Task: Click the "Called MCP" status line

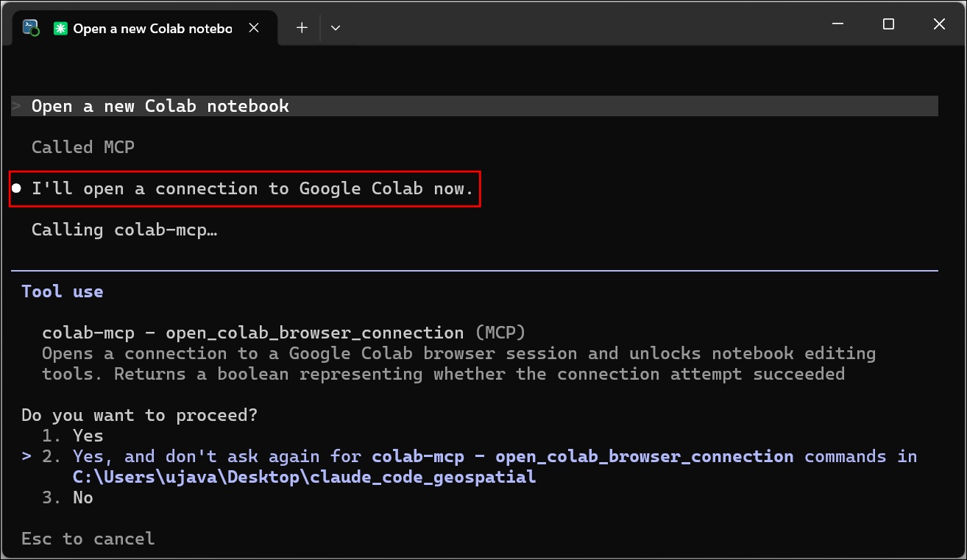Action: click(x=83, y=147)
